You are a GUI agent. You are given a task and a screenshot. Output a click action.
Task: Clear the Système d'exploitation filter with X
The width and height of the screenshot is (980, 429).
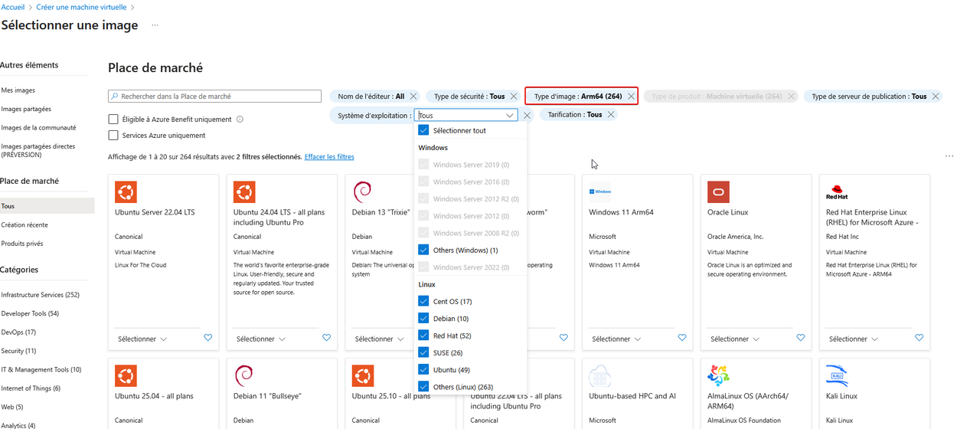527,116
